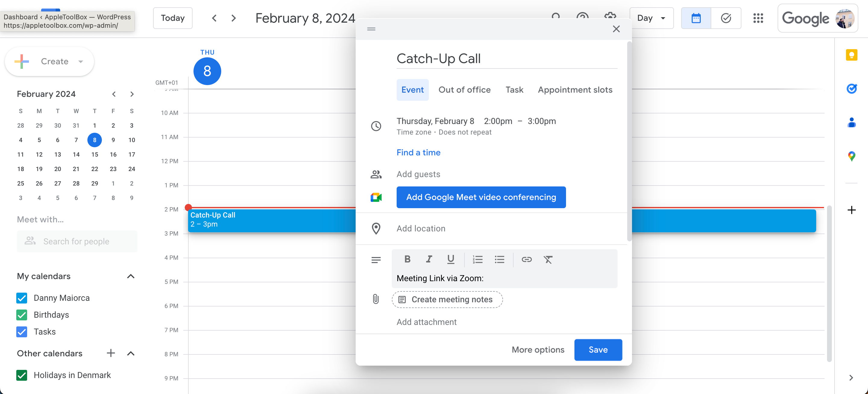Open the Contacts sidebar panel
The width and height of the screenshot is (868, 394).
click(x=852, y=123)
